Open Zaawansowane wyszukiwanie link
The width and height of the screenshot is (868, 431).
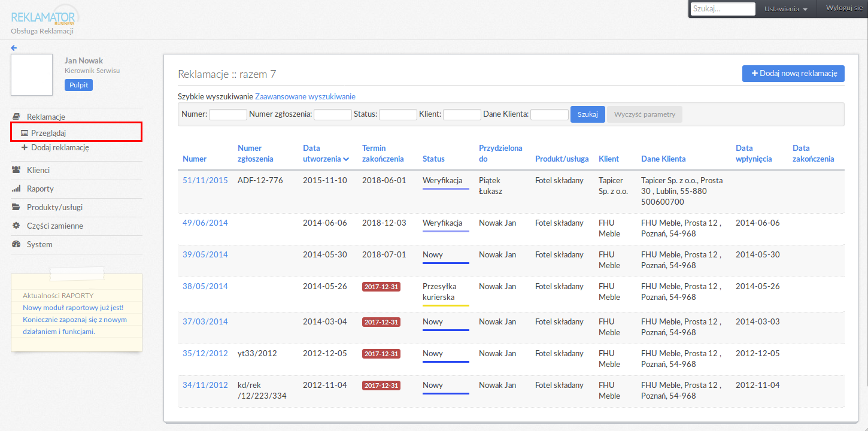point(305,96)
